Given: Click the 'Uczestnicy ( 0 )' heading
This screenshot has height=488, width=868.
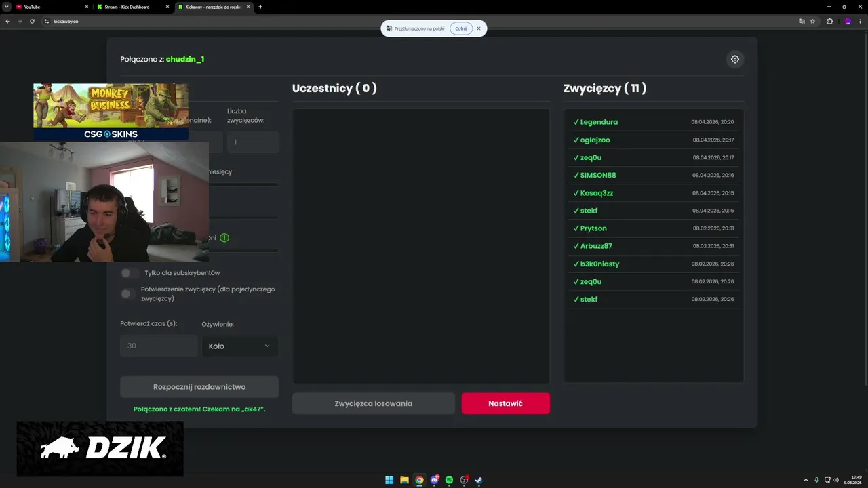Looking at the screenshot, I should [334, 88].
